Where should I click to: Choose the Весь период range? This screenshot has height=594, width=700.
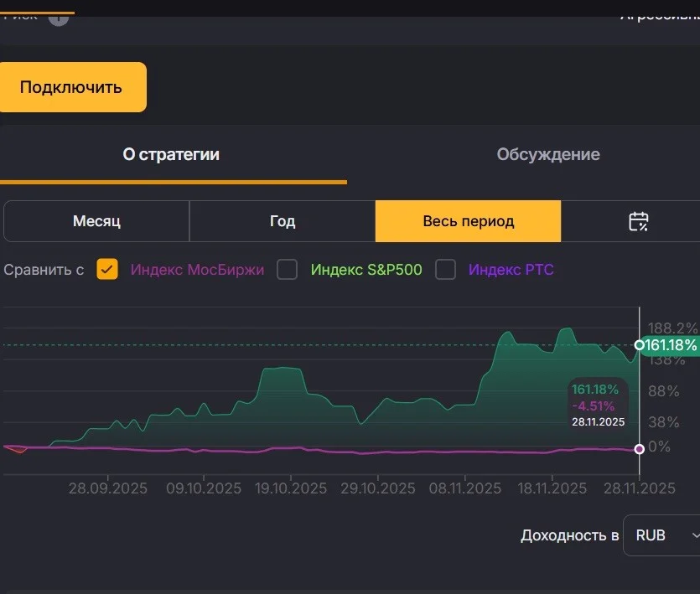click(469, 221)
